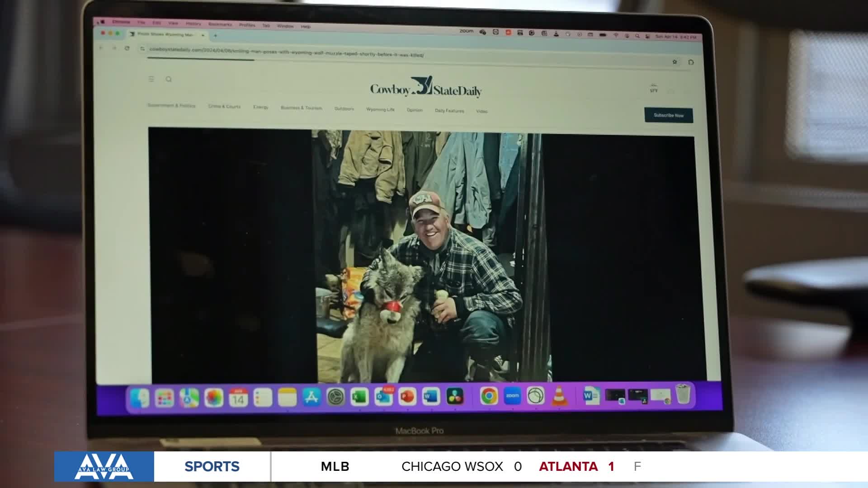Open the Chrome application menu
The image size is (868, 488).
[121, 22]
